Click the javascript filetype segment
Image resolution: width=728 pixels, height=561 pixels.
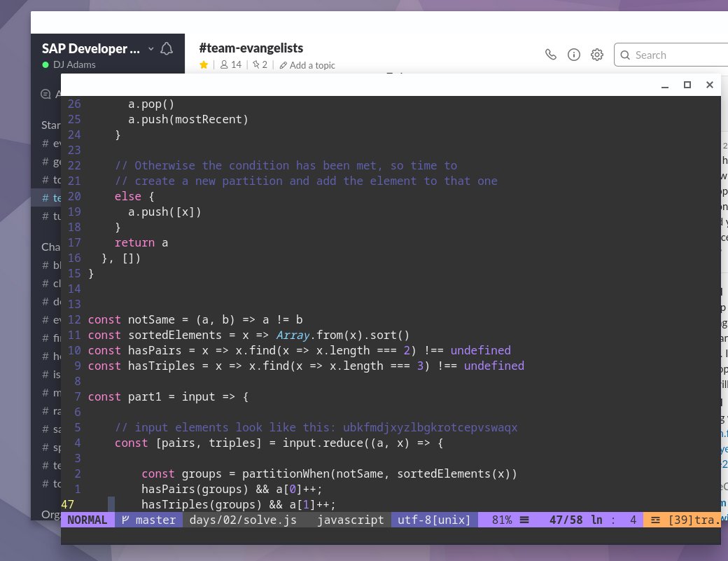350,520
